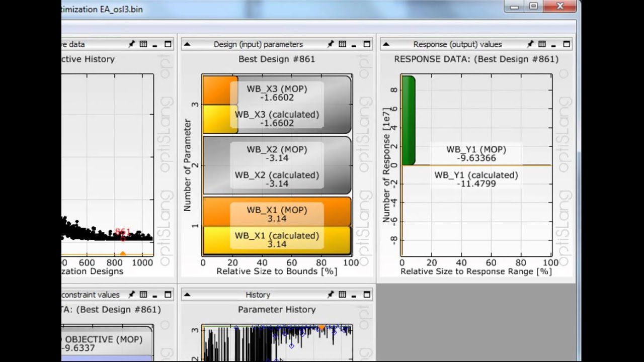Collapse the Design (input) parameters panel triangle

pyautogui.click(x=187, y=44)
